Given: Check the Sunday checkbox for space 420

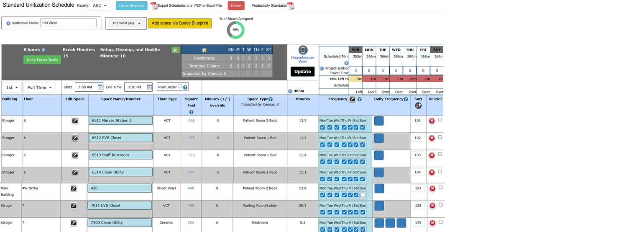Looking at the screenshot, I should tap(363, 195).
